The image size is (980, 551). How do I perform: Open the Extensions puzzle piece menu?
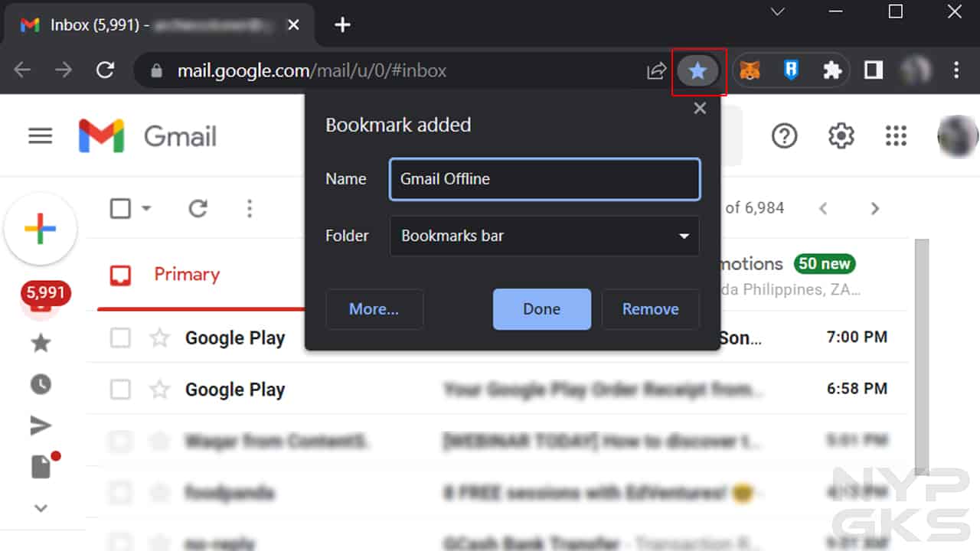[x=832, y=71]
